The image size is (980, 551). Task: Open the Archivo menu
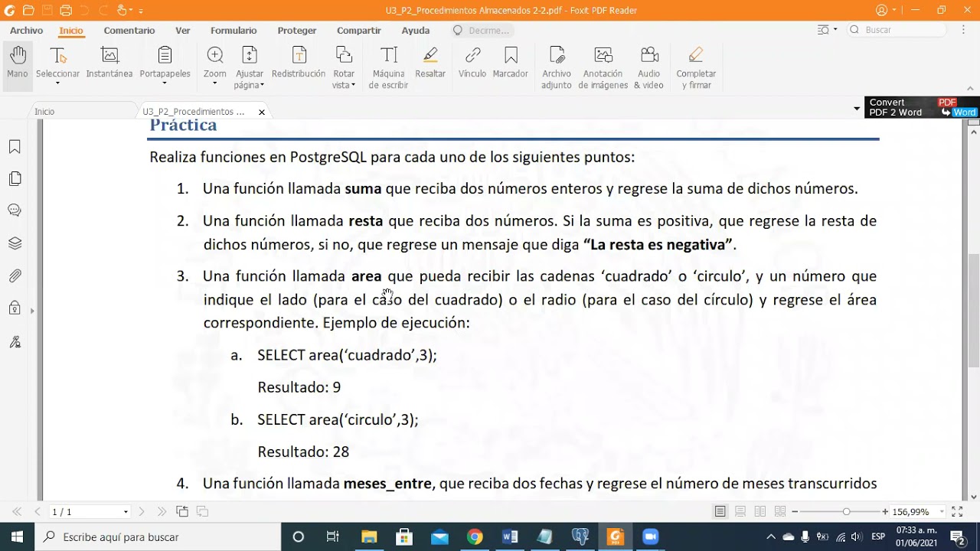[27, 31]
